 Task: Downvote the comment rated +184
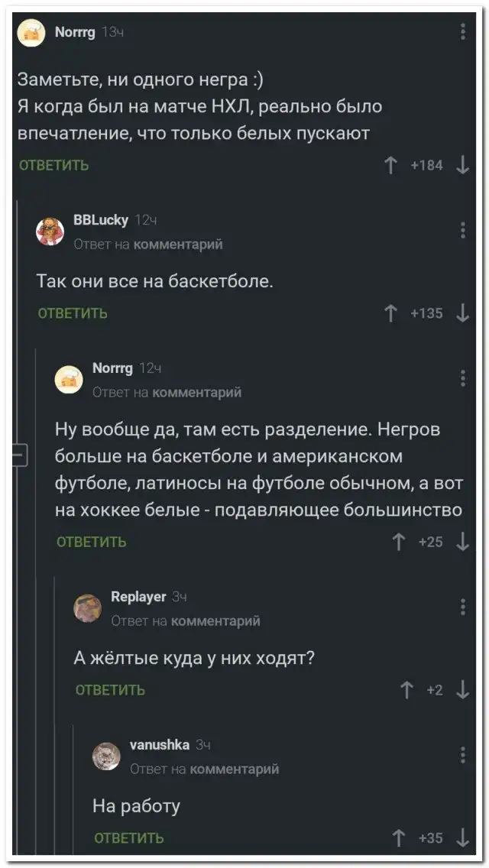click(x=463, y=164)
